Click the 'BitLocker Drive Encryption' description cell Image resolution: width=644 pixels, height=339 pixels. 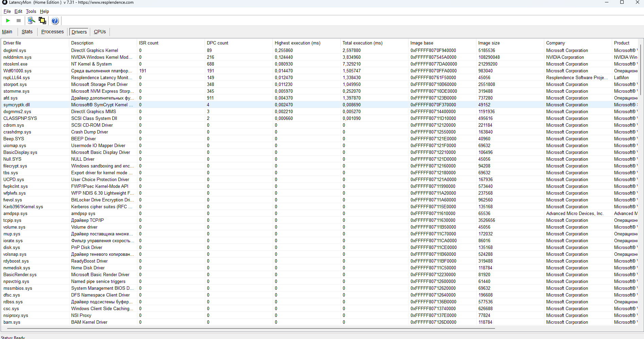pos(102,200)
